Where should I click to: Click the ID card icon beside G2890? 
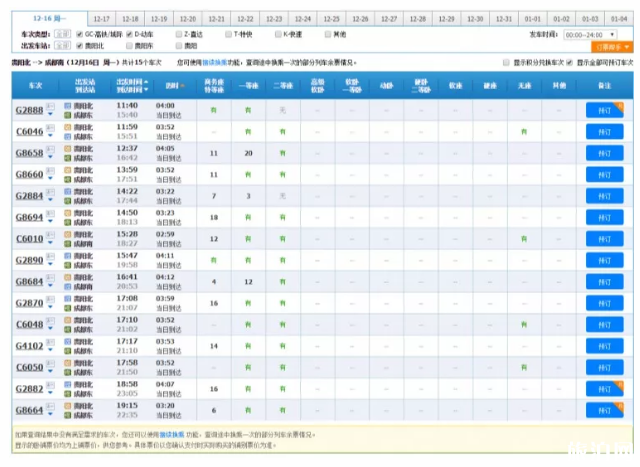tap(50, 257)
